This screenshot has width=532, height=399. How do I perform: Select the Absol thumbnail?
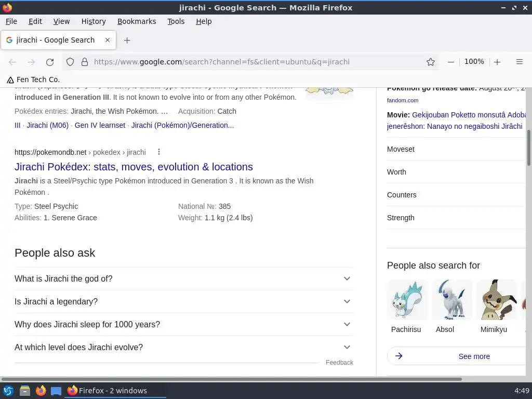(x=452, y=300)
